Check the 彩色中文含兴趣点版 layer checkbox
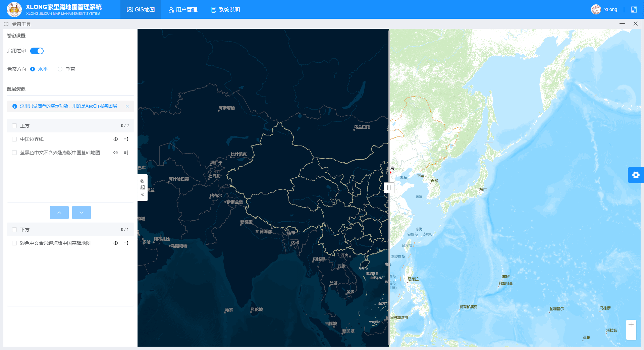 tap(14, 243)
